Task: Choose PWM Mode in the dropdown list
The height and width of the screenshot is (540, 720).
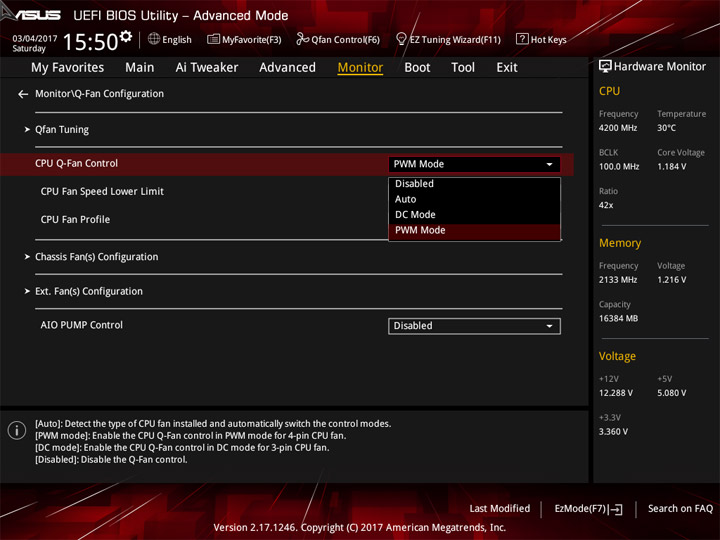Action: point(474,231)
